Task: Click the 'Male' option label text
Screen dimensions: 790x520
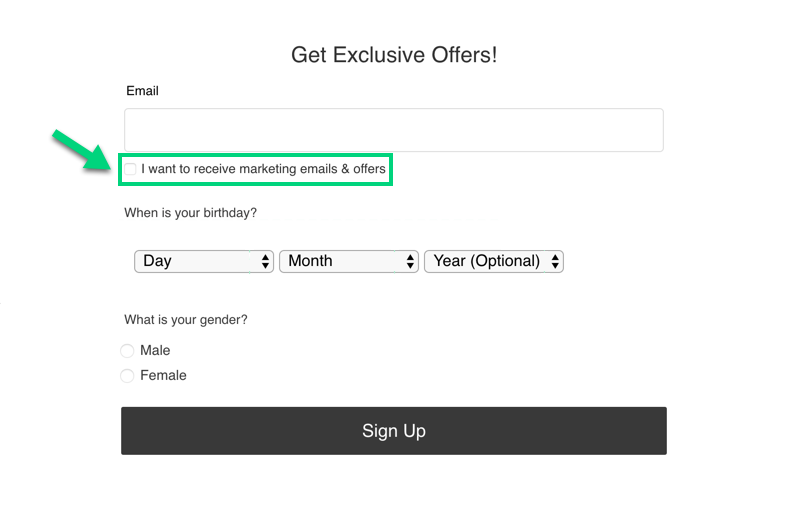Action: click(x=155, y=351)
